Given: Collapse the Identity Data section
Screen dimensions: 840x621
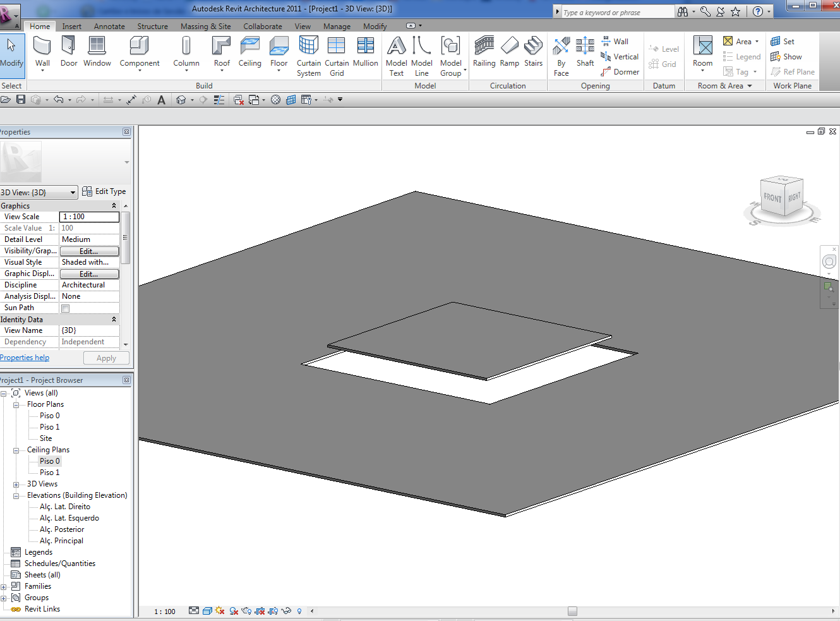Looking at the screenshot, I should (x=114, y=320).
